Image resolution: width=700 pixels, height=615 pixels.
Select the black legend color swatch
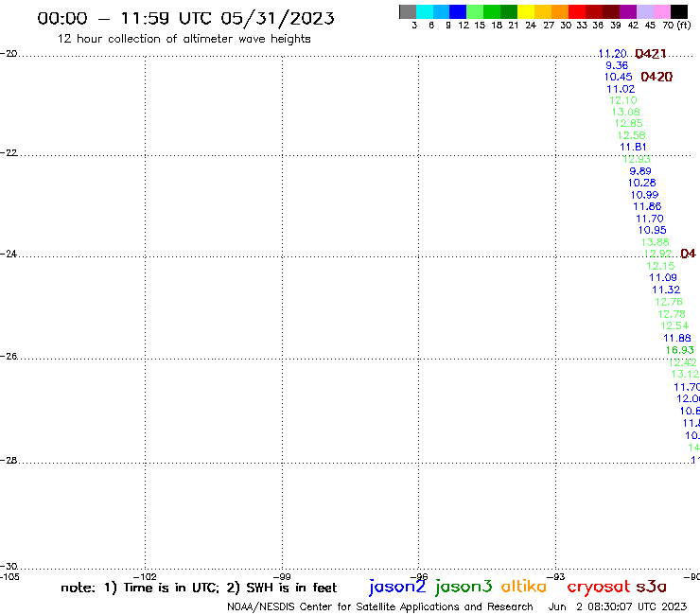pos(679,11)
